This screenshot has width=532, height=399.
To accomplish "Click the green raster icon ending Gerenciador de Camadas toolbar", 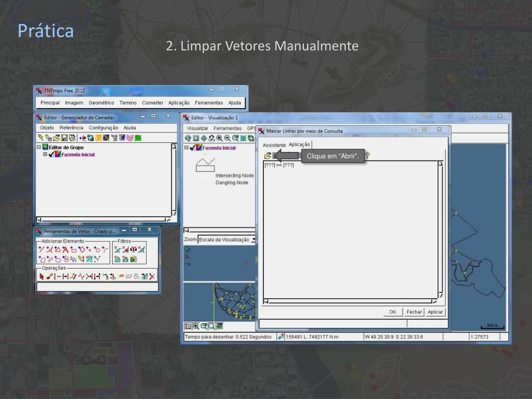I will 138,138.
